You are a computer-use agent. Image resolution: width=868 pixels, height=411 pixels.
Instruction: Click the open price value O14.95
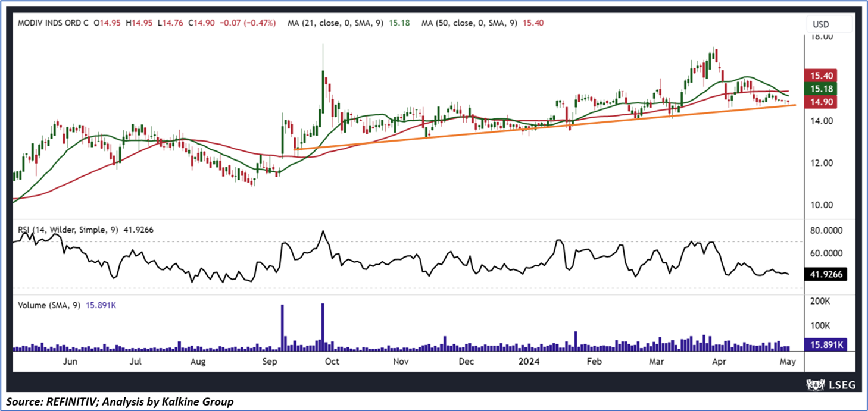tap(107, 23)
